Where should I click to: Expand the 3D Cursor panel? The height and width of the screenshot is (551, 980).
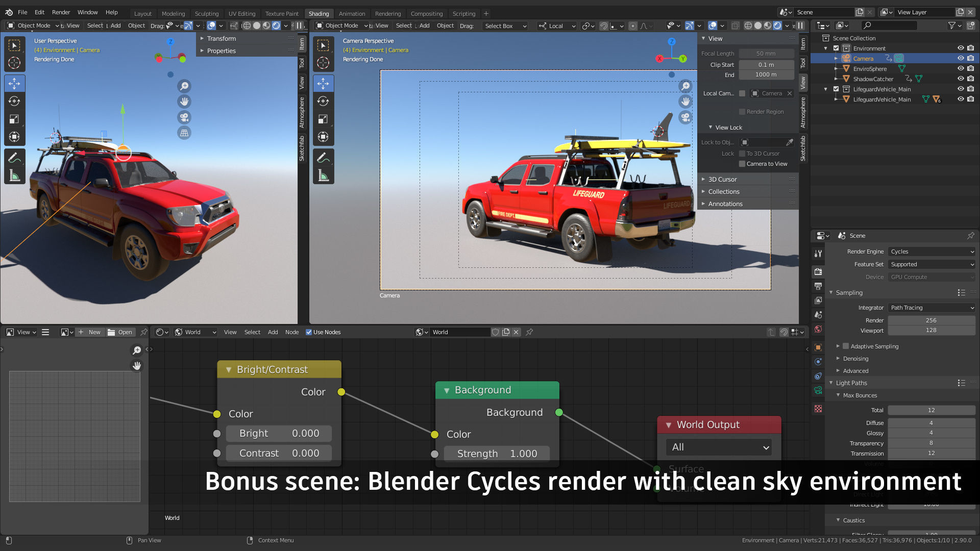(722, 180)
